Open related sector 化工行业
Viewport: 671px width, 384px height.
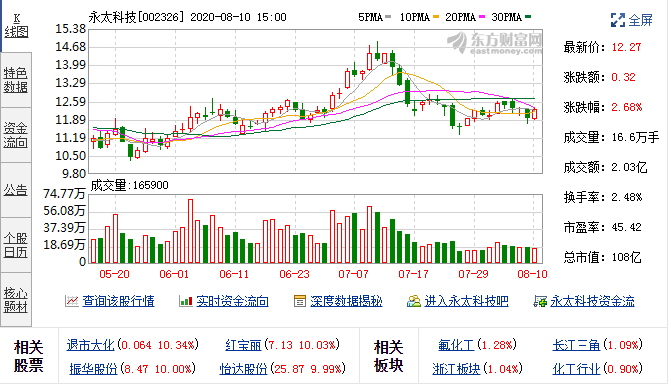[576, 369]
